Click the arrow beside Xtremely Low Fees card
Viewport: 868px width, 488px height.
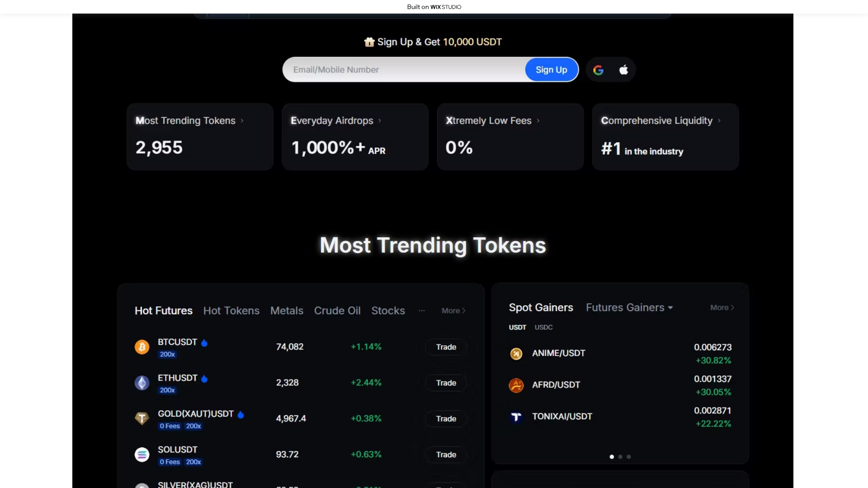point(538,121)
